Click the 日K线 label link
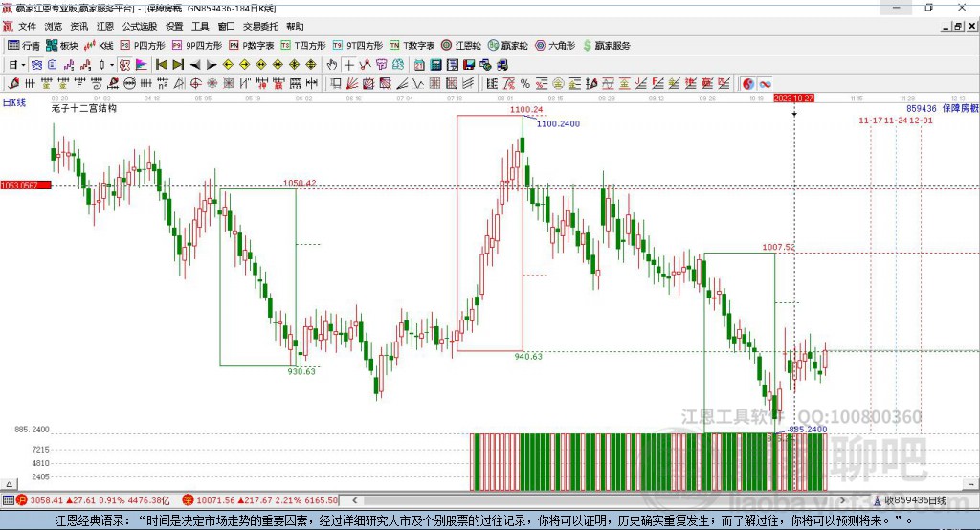This screenshot has width=980, height=530. pos(14,101)
